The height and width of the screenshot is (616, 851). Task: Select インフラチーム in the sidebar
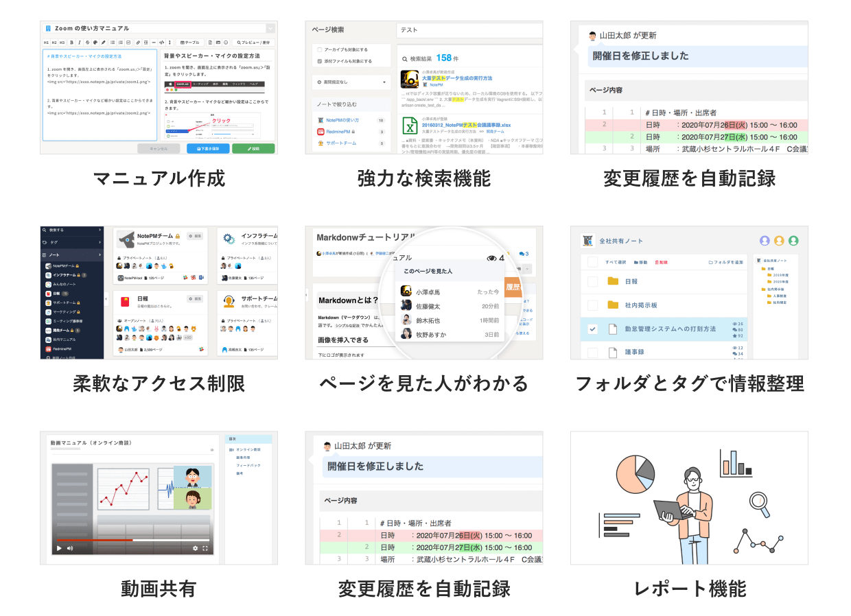(67, 274)
